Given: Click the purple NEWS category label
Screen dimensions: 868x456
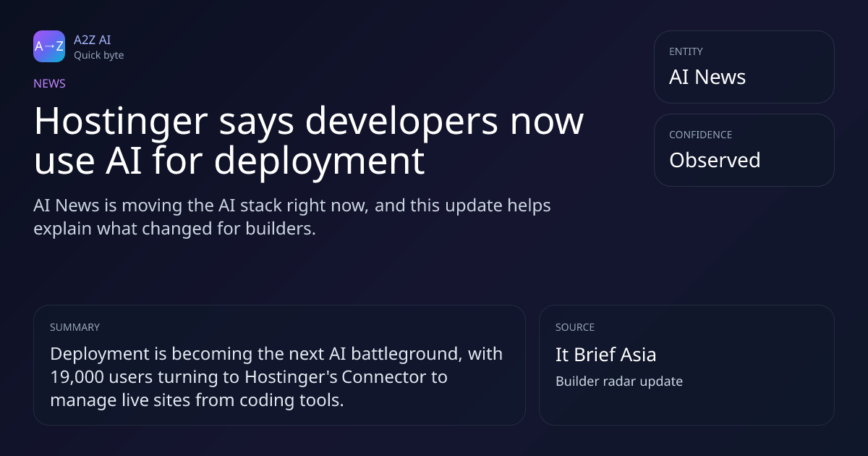Looking at the screenshot, I should point(49,83).
